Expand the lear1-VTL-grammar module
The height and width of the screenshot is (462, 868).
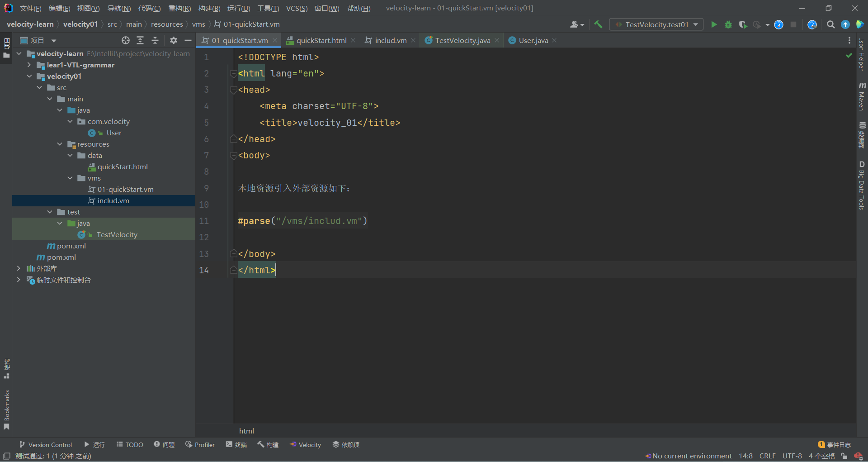coord(29,65)
